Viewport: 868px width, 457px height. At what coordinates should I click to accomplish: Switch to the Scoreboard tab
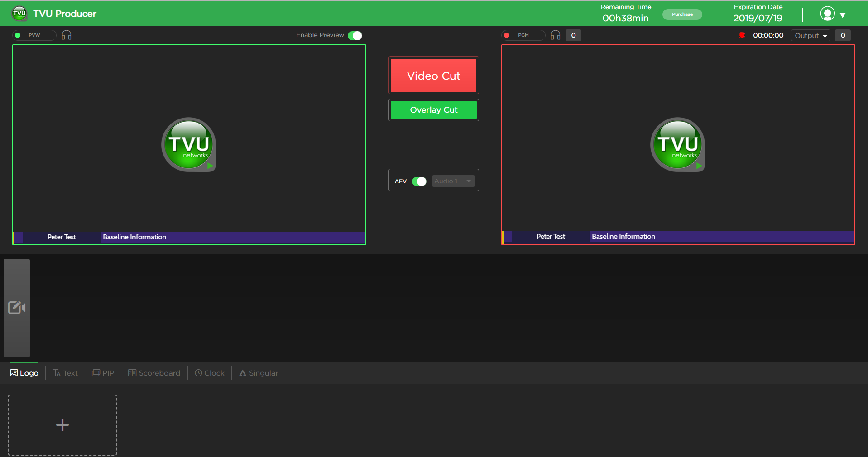click(x=154, y=373)
